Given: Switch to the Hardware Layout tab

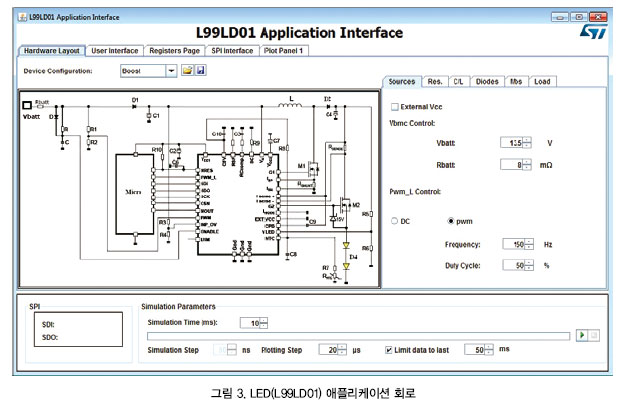Looking at the screenshot, I should point(52,51).
